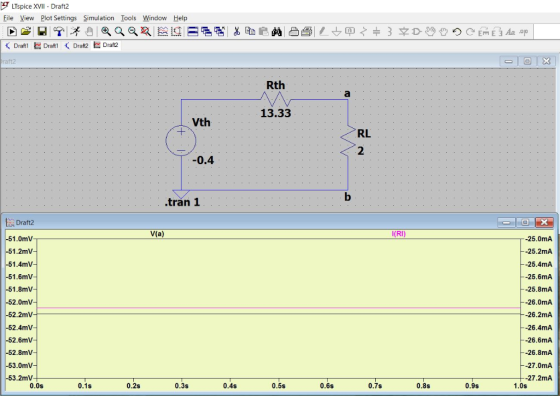Switch to the Draft1 schematic tab

(17, 45)
